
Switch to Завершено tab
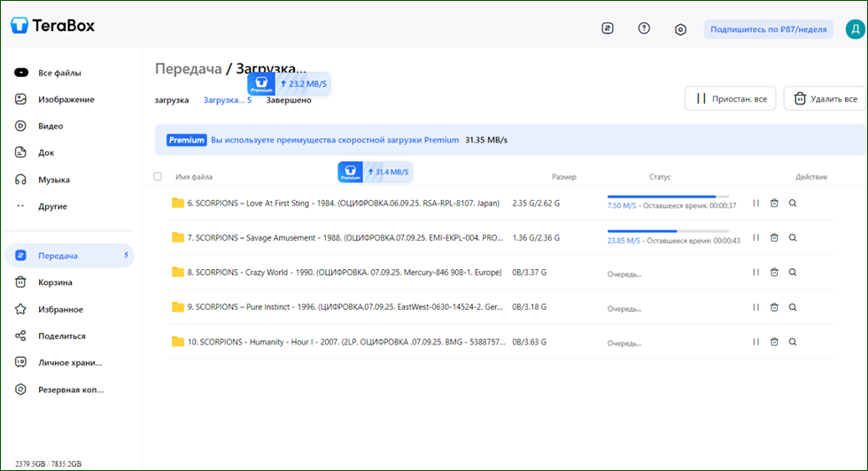[x=289, y=100]
